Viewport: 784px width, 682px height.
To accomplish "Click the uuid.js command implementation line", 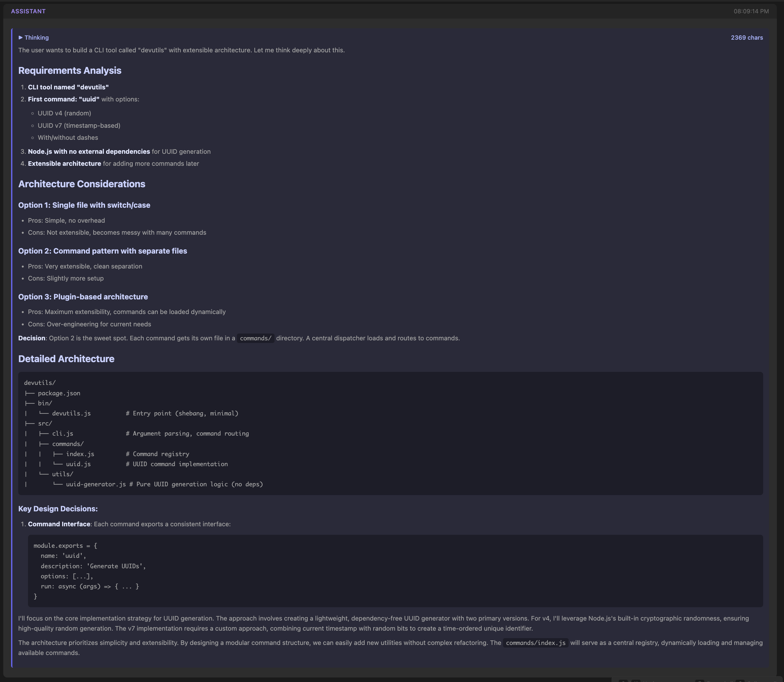I will pos(78,464).
